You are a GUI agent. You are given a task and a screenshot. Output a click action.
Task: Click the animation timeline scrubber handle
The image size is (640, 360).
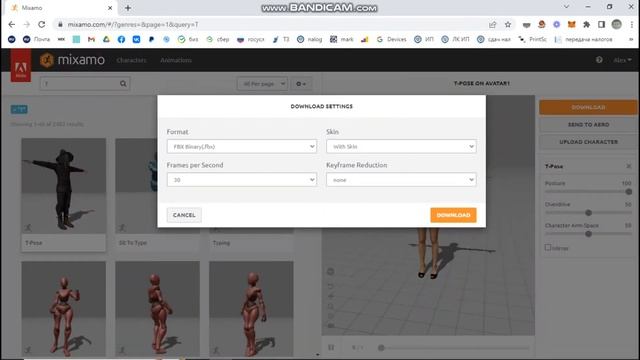381,348
